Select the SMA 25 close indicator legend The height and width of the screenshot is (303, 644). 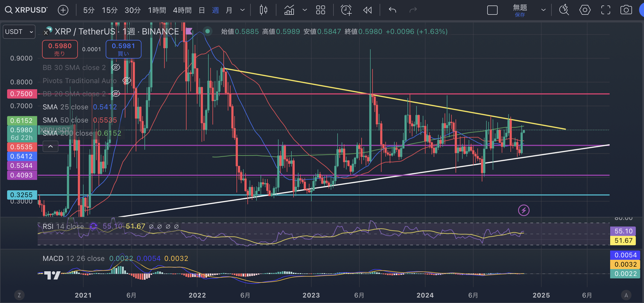(80, 107)
